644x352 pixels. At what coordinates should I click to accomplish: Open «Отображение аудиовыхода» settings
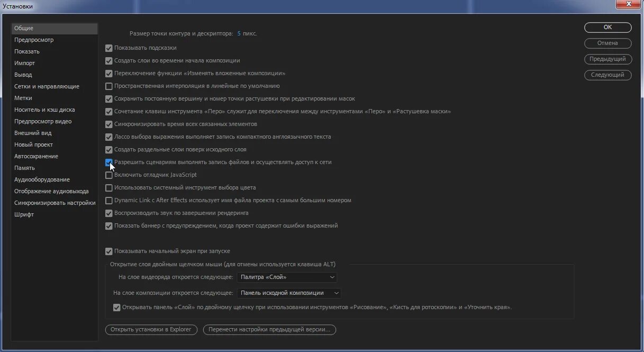coord(55,191)
